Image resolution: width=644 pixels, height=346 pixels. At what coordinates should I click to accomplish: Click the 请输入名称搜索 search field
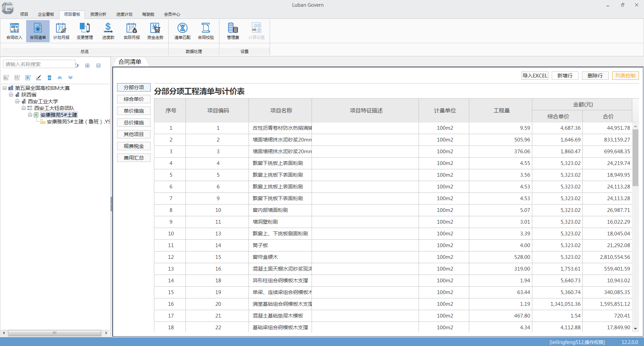39,64
